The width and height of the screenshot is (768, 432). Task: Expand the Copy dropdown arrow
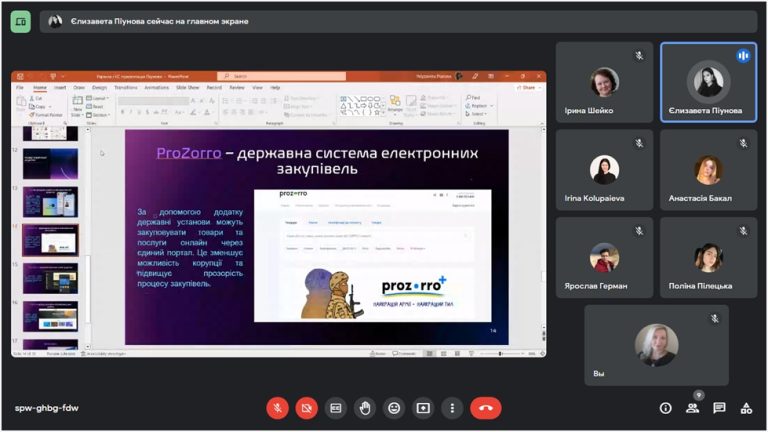coord(50,106)
